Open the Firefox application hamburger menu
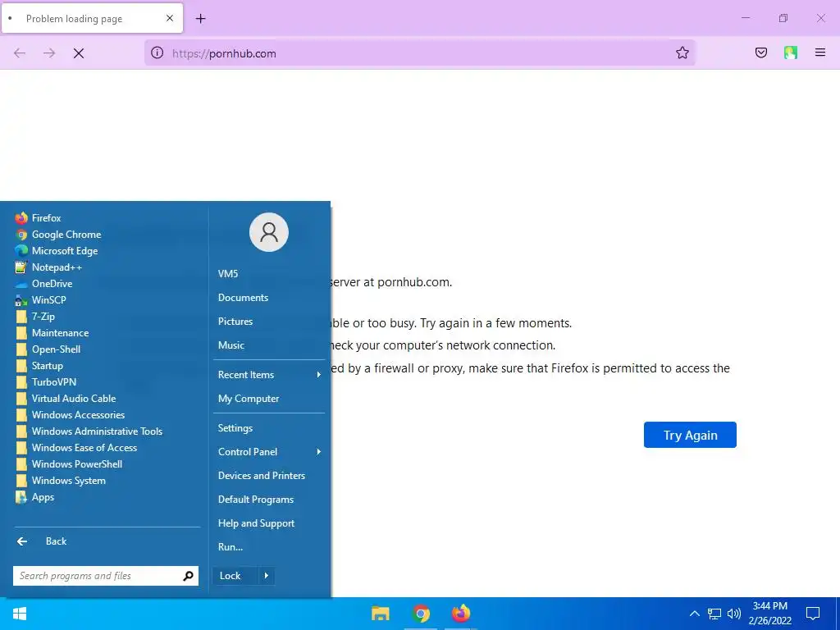840x630 pixels. pyautogui.click(x=820, y=52)
